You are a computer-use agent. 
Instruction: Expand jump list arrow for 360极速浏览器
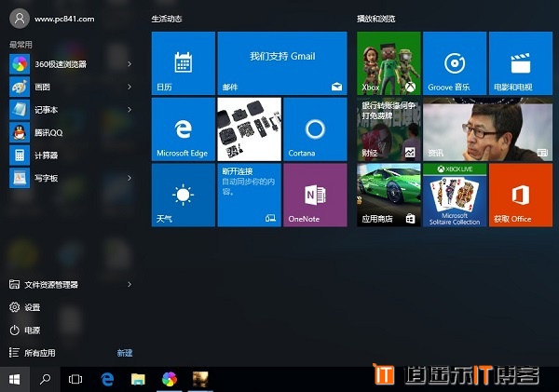click(x=130, y=64)
